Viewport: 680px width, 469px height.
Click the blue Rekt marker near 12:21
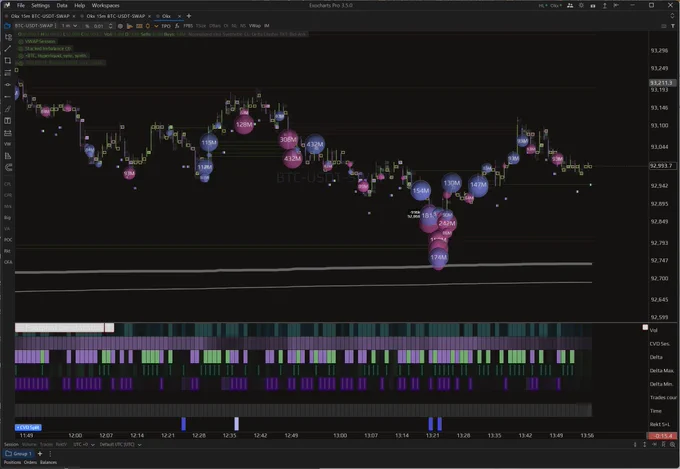coord(183,424)
